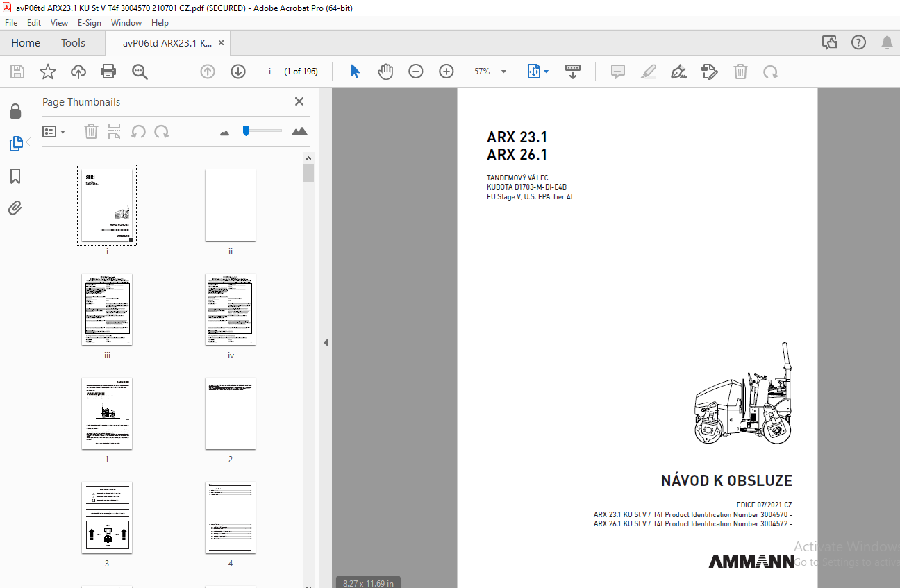Click the fit page view icon

(533, 72)
